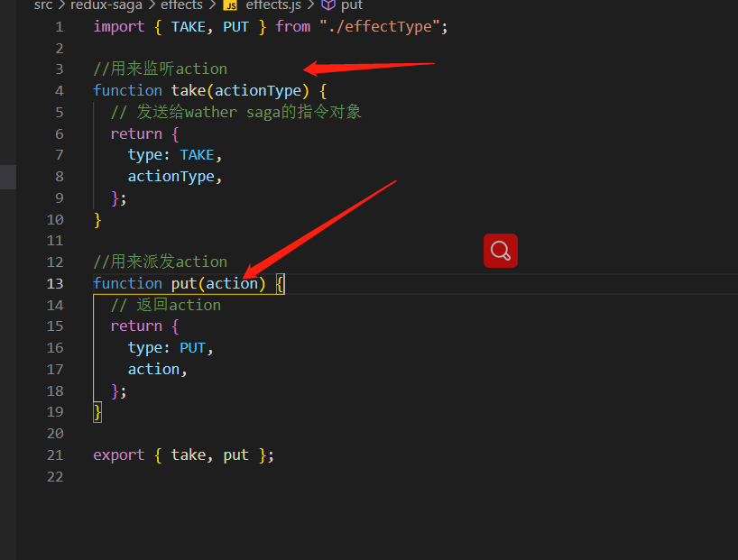This screenshot has height=560, width=738.
Task: Click action property on line 17
Action: [x=153, y=370]
